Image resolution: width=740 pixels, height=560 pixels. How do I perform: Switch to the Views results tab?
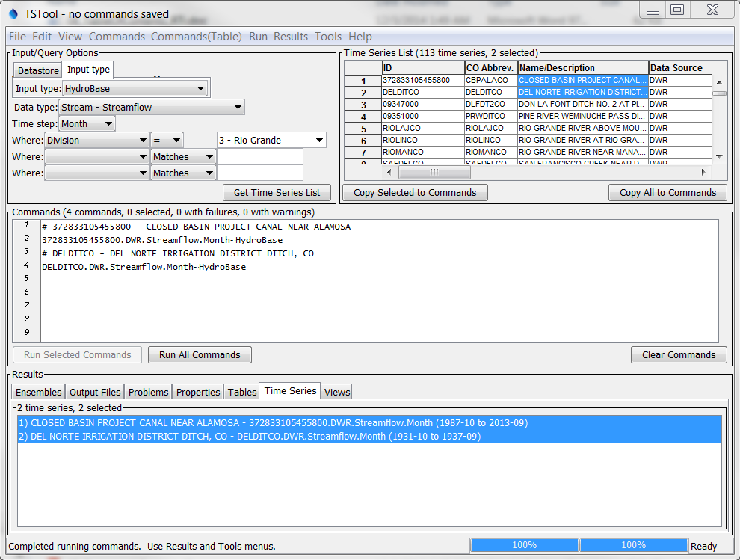(336, 391)
